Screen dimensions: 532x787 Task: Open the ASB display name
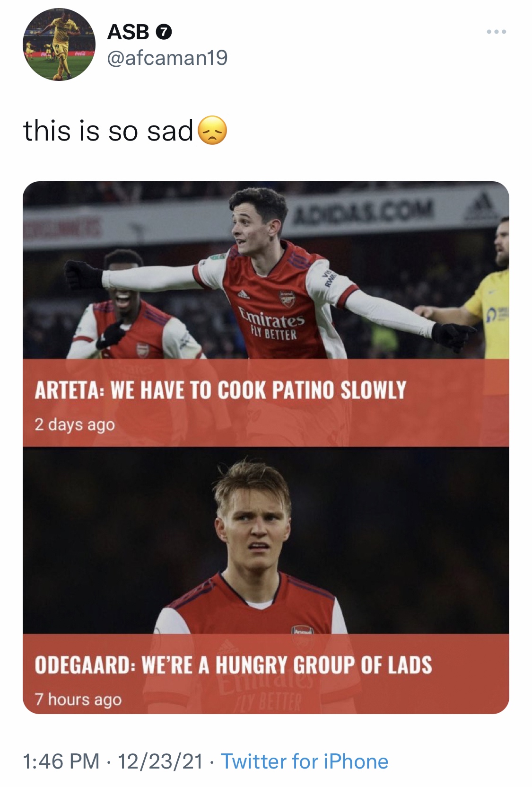(128, 32)
